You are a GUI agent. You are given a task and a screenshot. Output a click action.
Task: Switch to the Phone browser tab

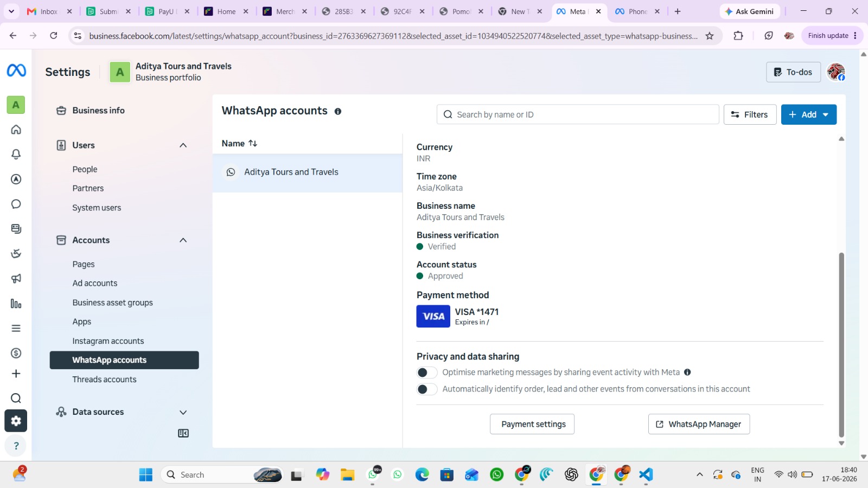click(638, 11)
